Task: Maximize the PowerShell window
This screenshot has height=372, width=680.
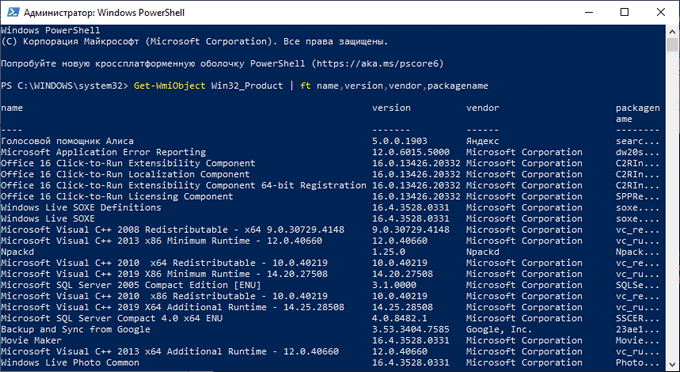Action: [x=624, y=12]
